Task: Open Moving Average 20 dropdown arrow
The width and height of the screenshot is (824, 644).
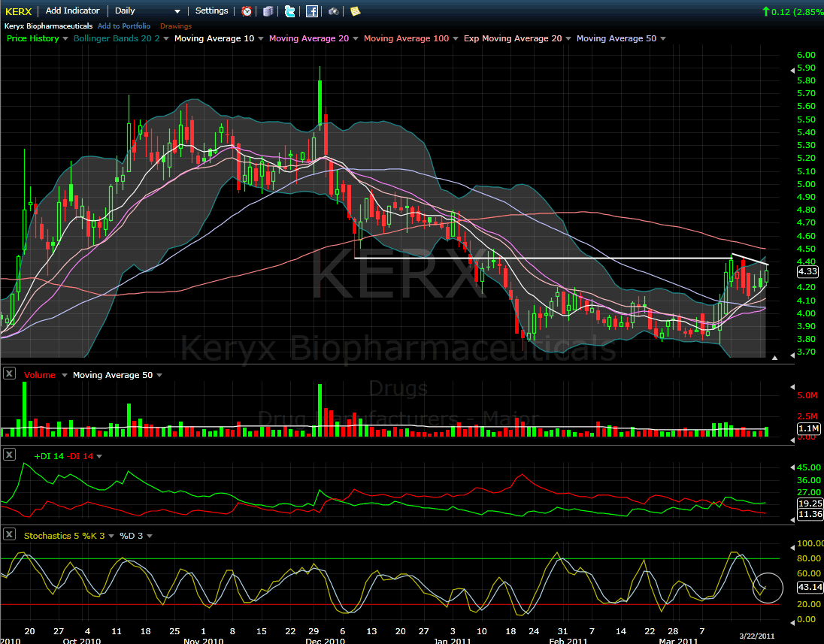Action: pos(356,39)
